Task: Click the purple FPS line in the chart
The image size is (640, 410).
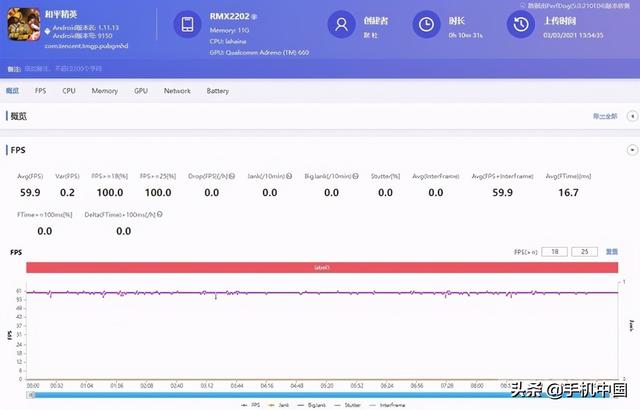Action: click(x=322, y=293)
